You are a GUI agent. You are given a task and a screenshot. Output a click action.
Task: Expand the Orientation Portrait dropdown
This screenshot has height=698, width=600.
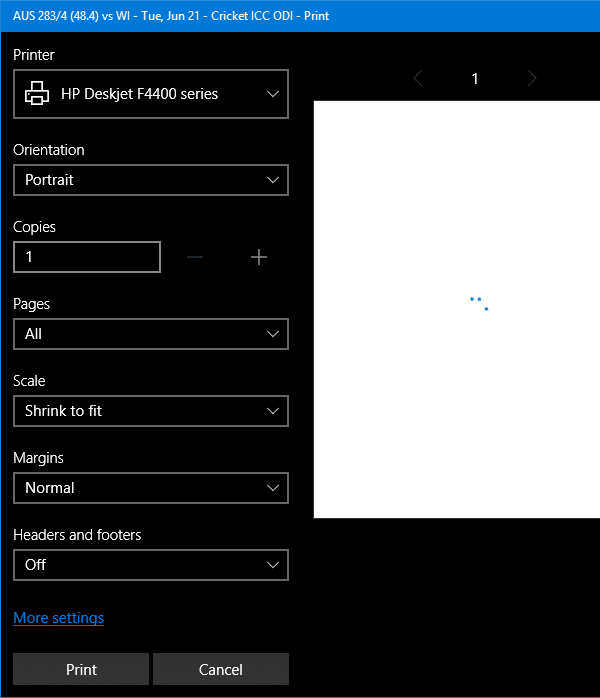pyautogui.click(x=151, y=180)
